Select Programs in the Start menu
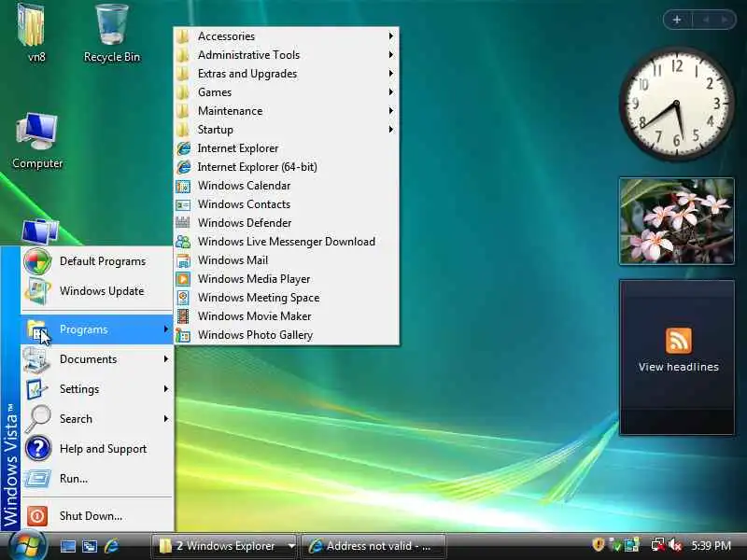747x560 pixels. tap(97, 329)
